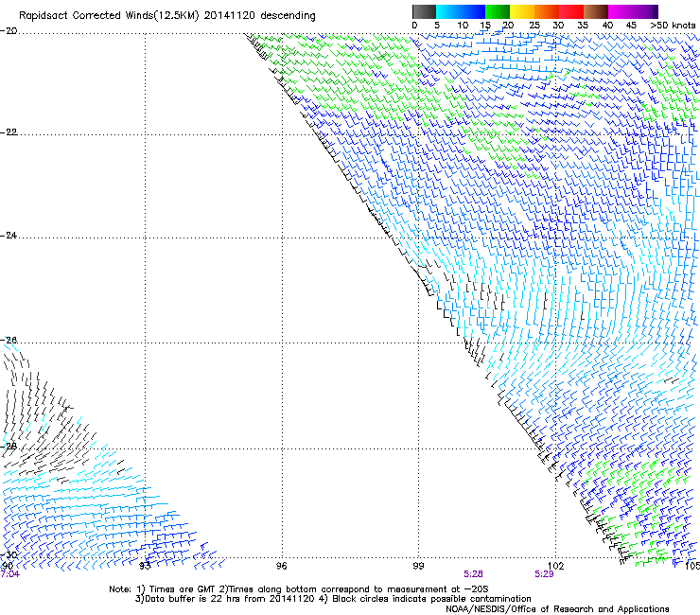Click the '-24' latitude axis label

9,235
